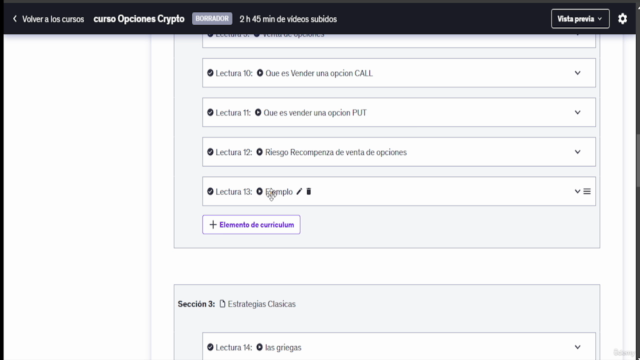
Task: Expand Lectura 11 chevron
Action: coord(578,112)
